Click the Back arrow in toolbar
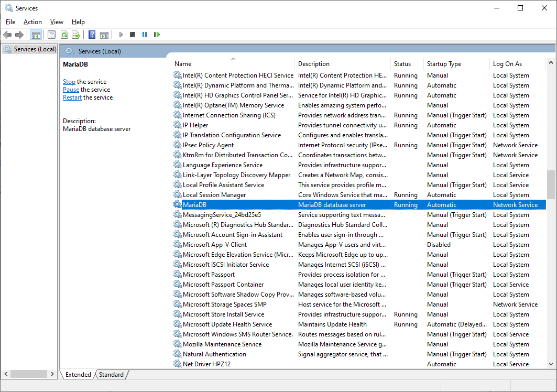Screen dimensions: 557x392 [x=7, y=35]
